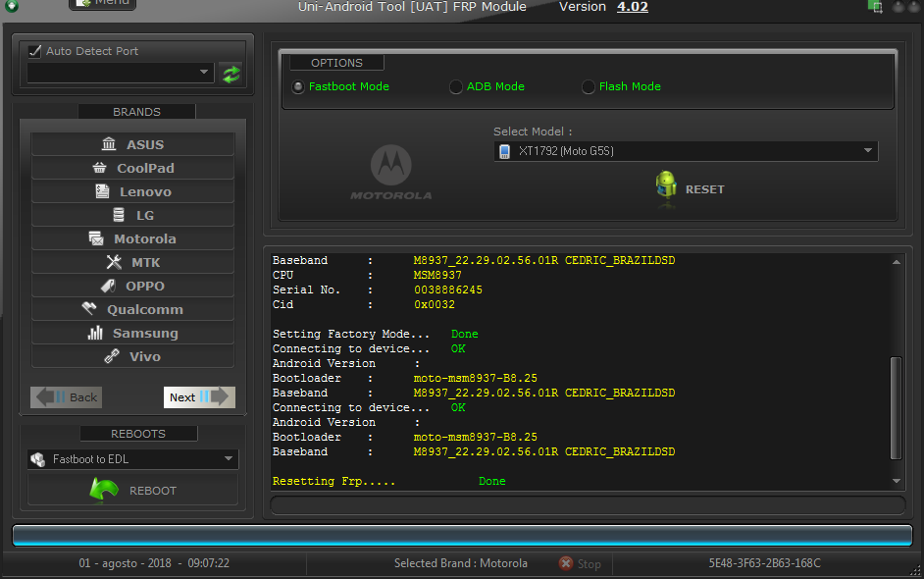Image resolution: width=924 pixels, height=579 pixels.
Task: Click the Samsung bar chart icon
Action: pyautogui.click(x=95, y=333)
